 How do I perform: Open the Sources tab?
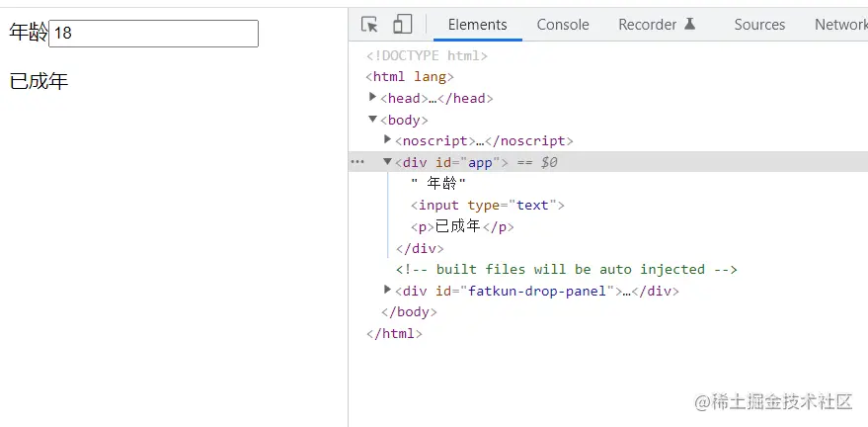click(x=759, y=25)
